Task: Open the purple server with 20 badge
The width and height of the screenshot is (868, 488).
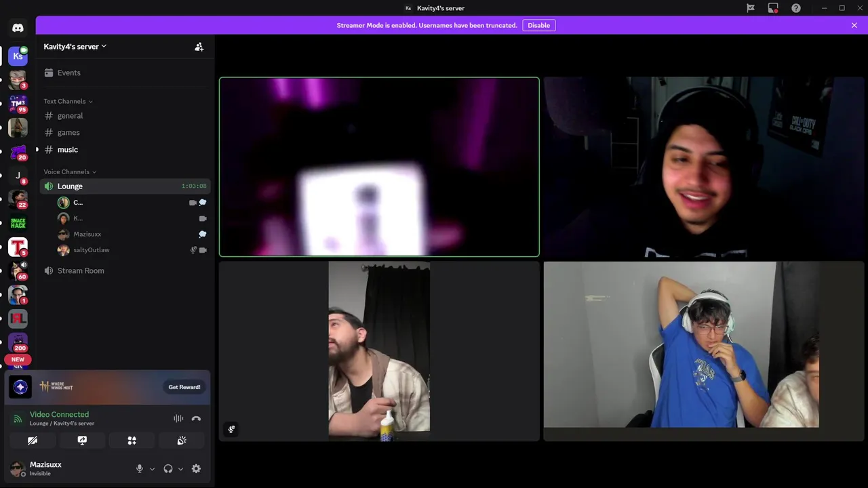Action: point(18,152)
